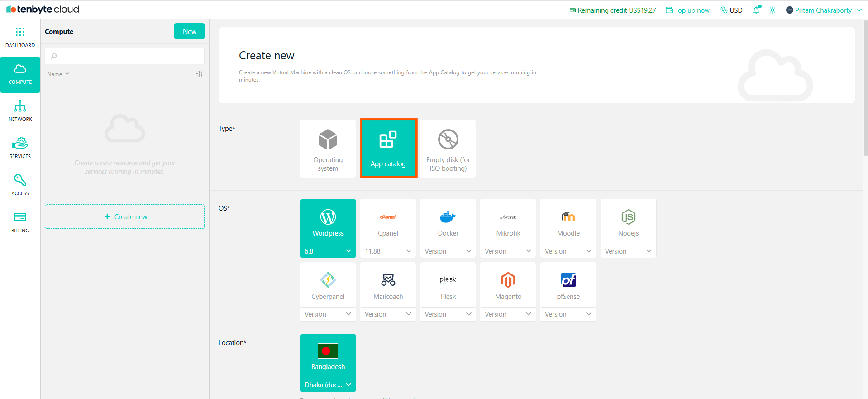Click the New button
The width and height of the screenshot is (868, 399).
tap(189, 31)
